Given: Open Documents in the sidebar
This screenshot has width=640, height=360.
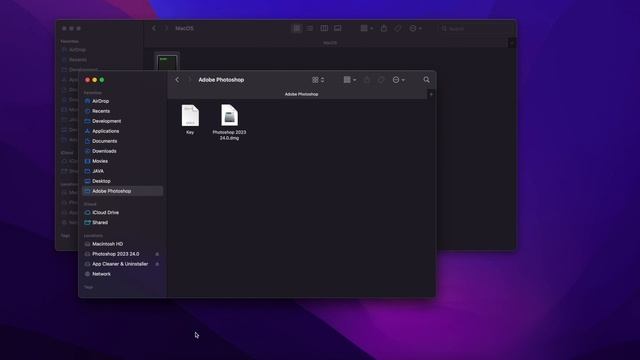Looking at the screenshot, I should tap(122, 141).
